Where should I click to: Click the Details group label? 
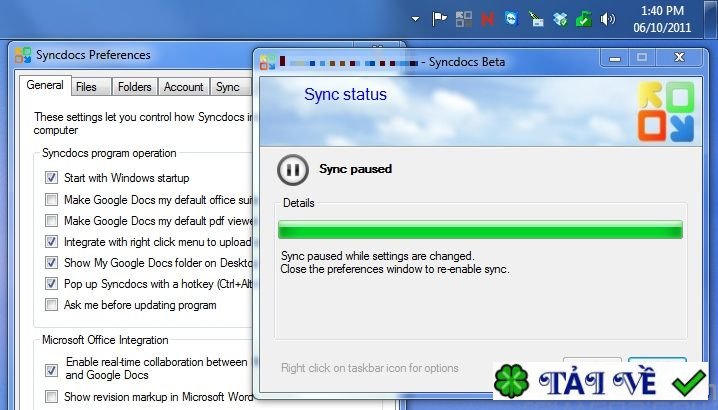(299, 203)
